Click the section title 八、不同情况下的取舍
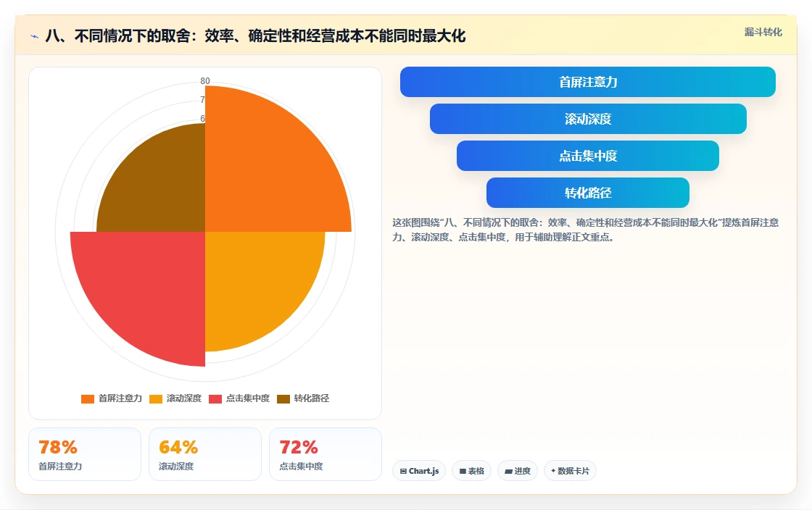 (256, 36)
